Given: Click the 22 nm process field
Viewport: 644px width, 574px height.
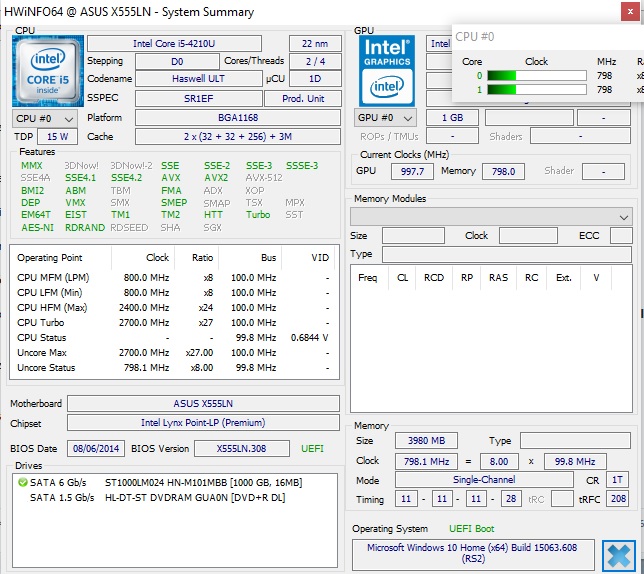Looking at the screenshot, I should pyautogui.click(x=315, y=44).
